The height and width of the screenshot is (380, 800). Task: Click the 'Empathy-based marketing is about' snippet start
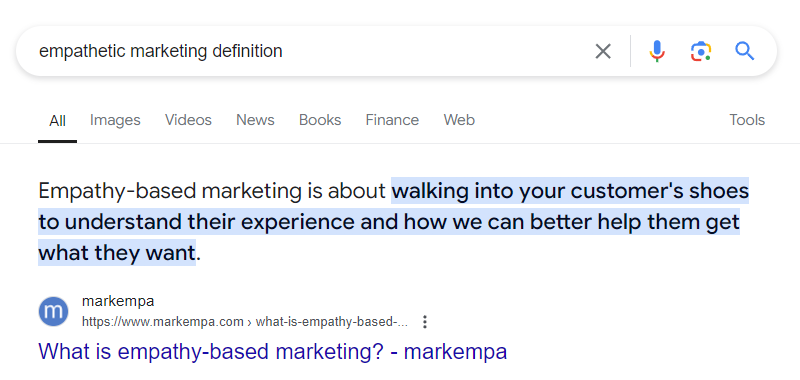coord(212,191)
